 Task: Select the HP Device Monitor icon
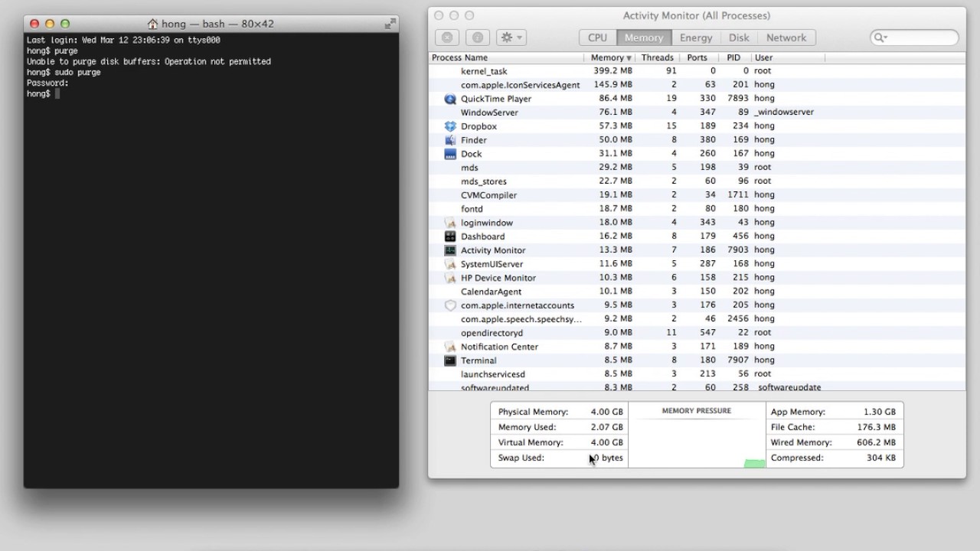(x=450, y=278)
